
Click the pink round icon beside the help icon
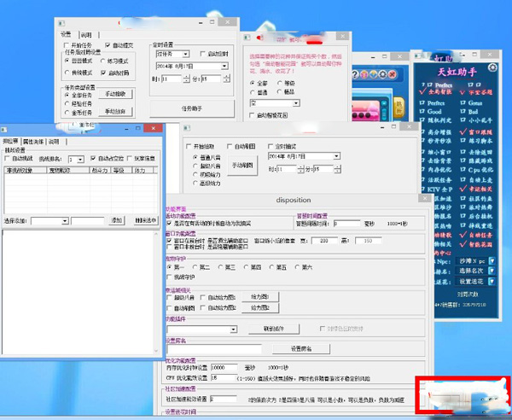tap(364, 75)
